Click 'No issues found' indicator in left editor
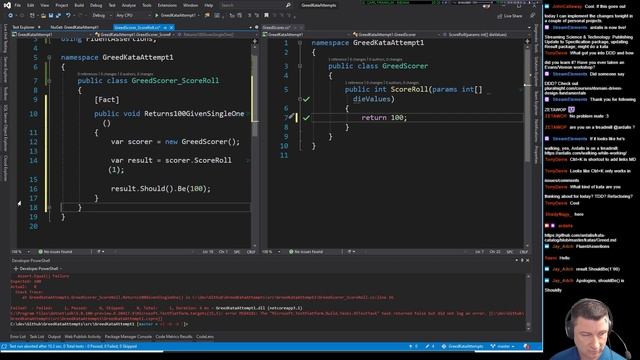 pos(55,252)
